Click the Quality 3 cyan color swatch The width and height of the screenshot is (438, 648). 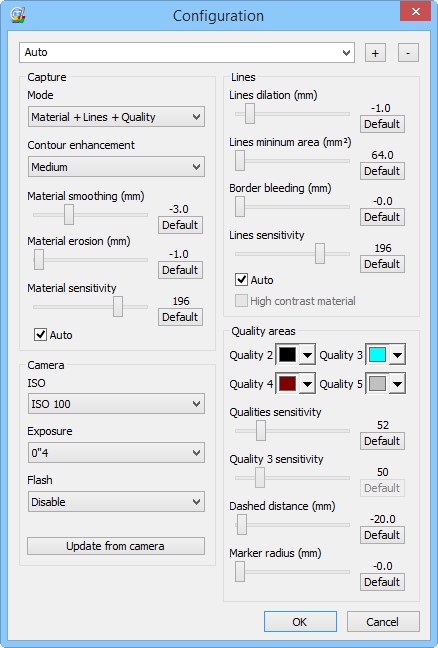click(377, 355)
